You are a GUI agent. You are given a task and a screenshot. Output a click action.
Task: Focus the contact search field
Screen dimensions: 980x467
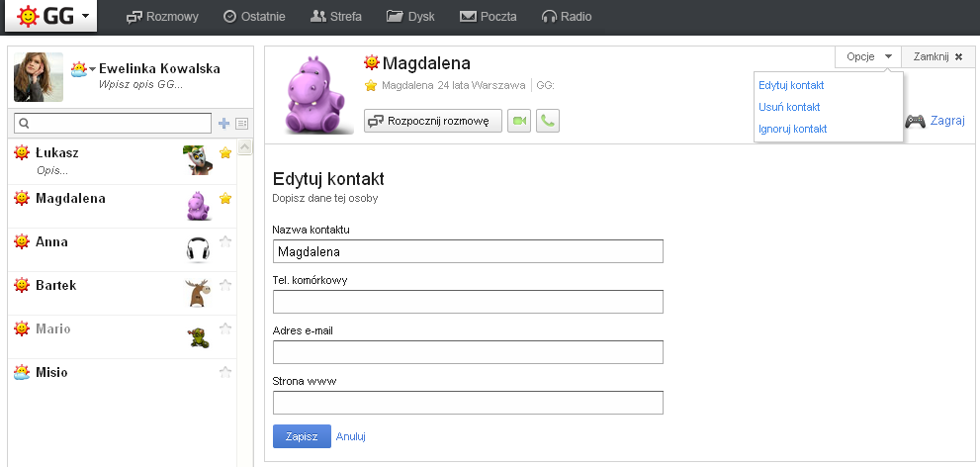pyautogui.click(x=113, y=123)
